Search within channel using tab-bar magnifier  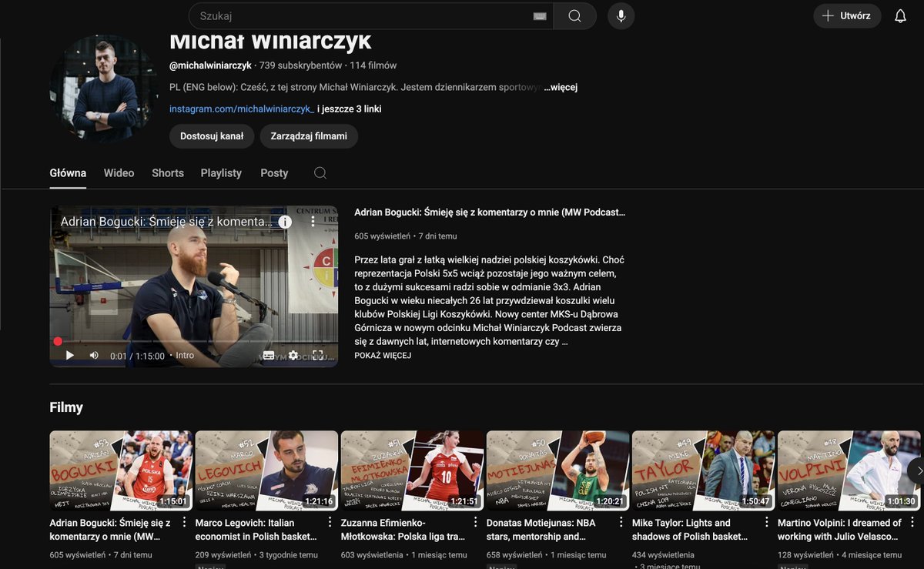click(x=320, y=173)
